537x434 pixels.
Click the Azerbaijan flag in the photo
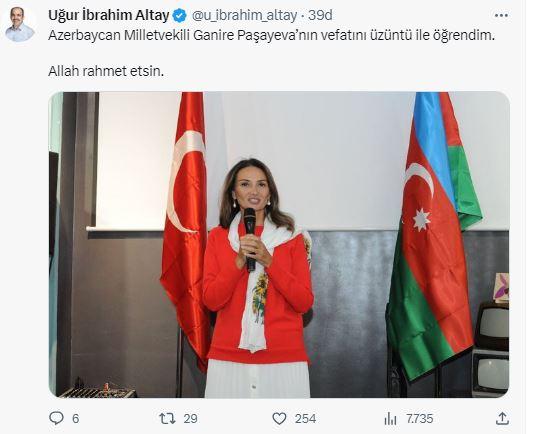tap(434, 236)
